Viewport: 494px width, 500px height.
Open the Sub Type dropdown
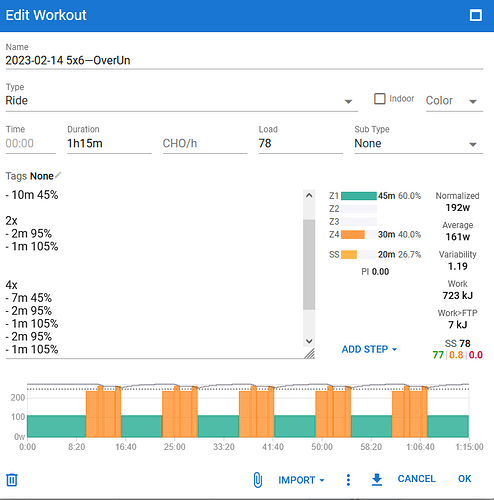click(418, 144)
